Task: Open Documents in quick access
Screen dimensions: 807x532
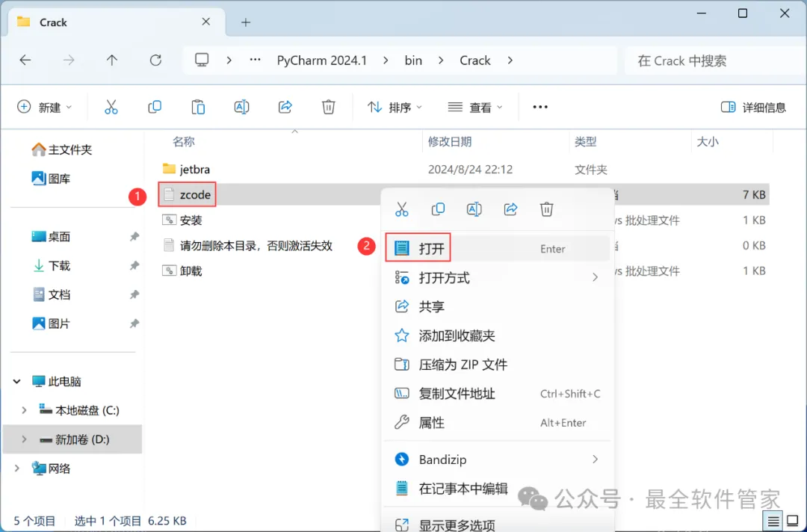Action: (51, 294)
